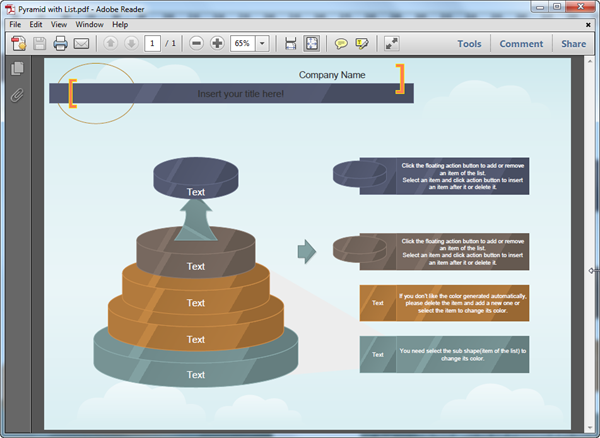Open the File menu
Screen dimensions: 600x438
tap(15, 24)
